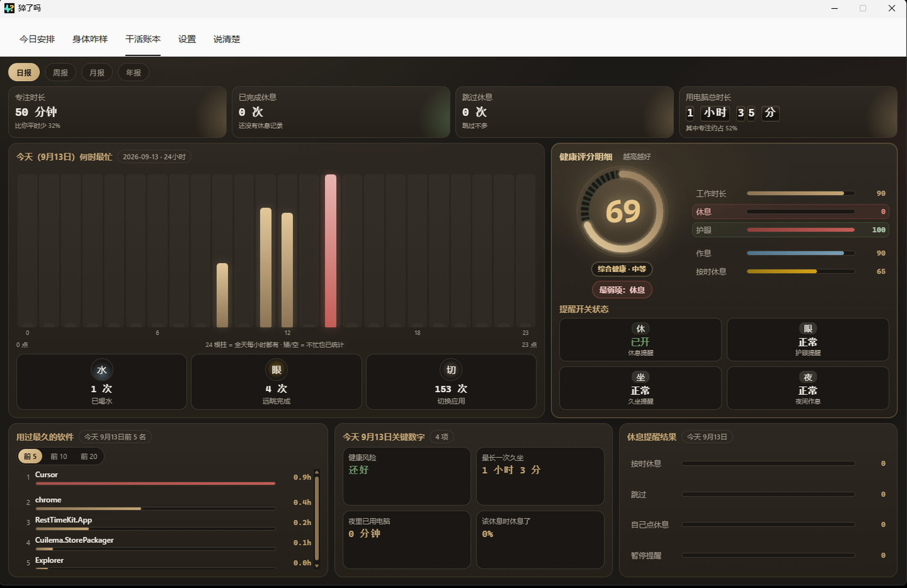Screen dimensions: 907x588
Task: Switch to 年报 yearly report
Action: click(x=133, y=73)
